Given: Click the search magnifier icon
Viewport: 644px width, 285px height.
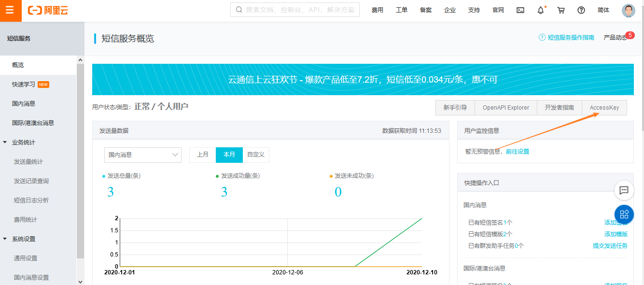Looking at the screenshot, I should point(239,10).
